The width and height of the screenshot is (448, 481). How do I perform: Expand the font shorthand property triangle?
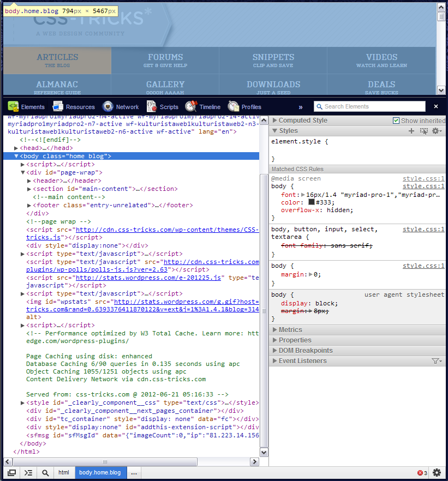[303, 195]
